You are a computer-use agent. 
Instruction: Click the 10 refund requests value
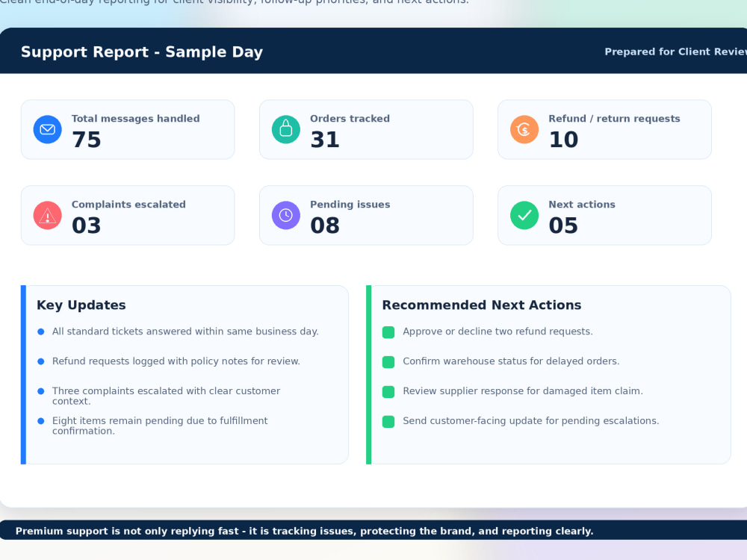(x=563, y=140)
